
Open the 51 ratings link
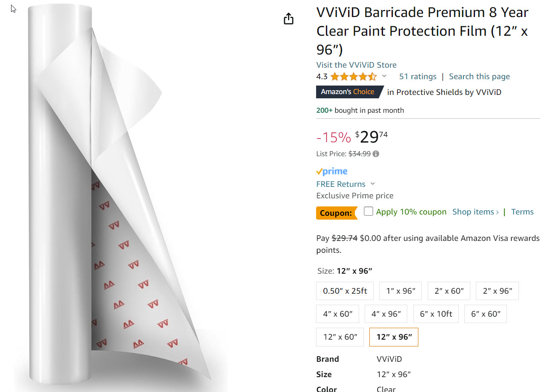(x=417, y=77)
